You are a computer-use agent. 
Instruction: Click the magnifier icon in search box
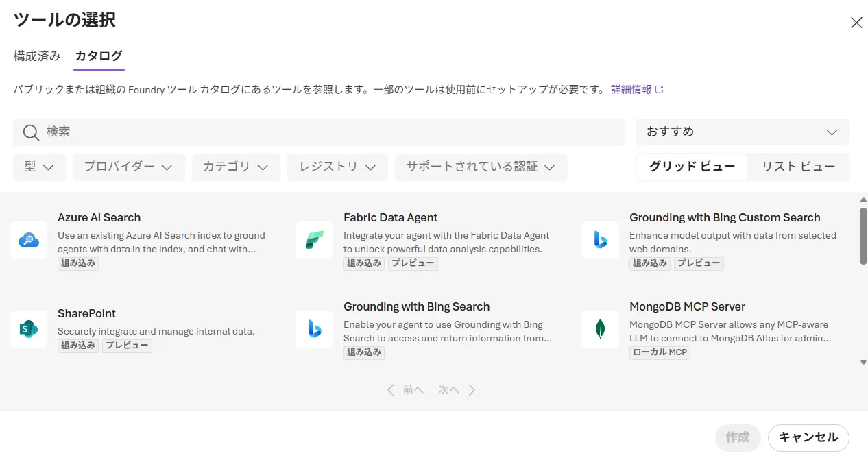click(31, 132)
